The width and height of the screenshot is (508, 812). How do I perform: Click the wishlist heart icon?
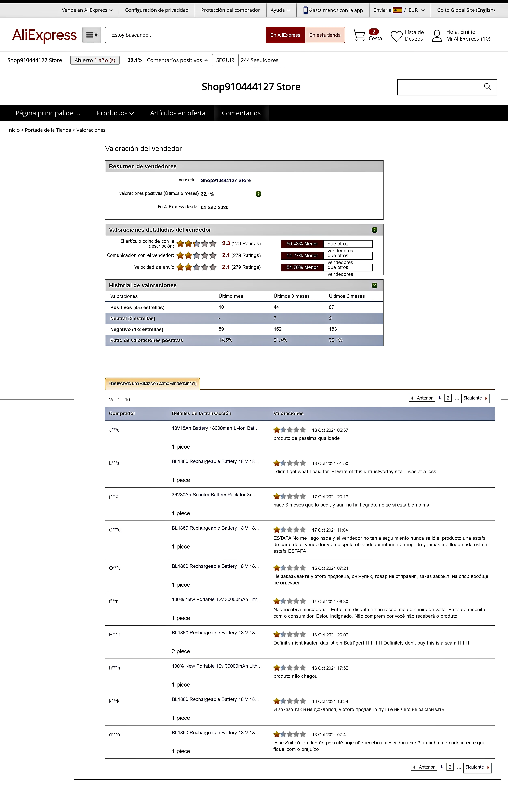pos(397,36)
